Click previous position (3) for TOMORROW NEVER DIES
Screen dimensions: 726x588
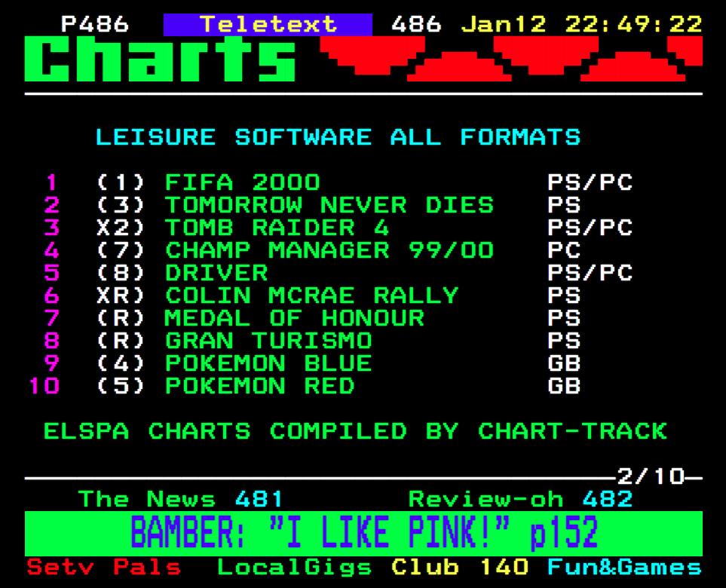121,205
